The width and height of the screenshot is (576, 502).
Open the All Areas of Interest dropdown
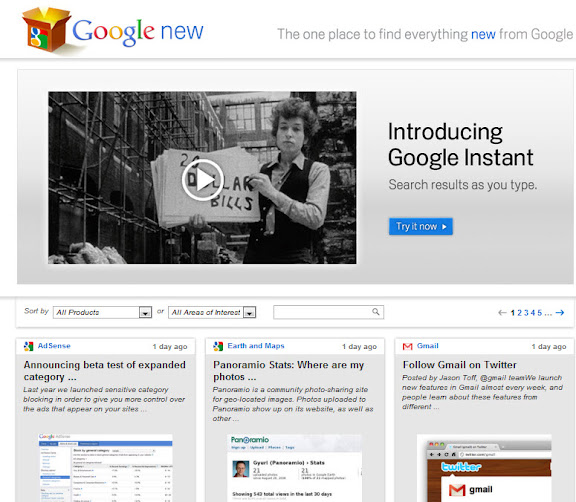click(212, 312)
